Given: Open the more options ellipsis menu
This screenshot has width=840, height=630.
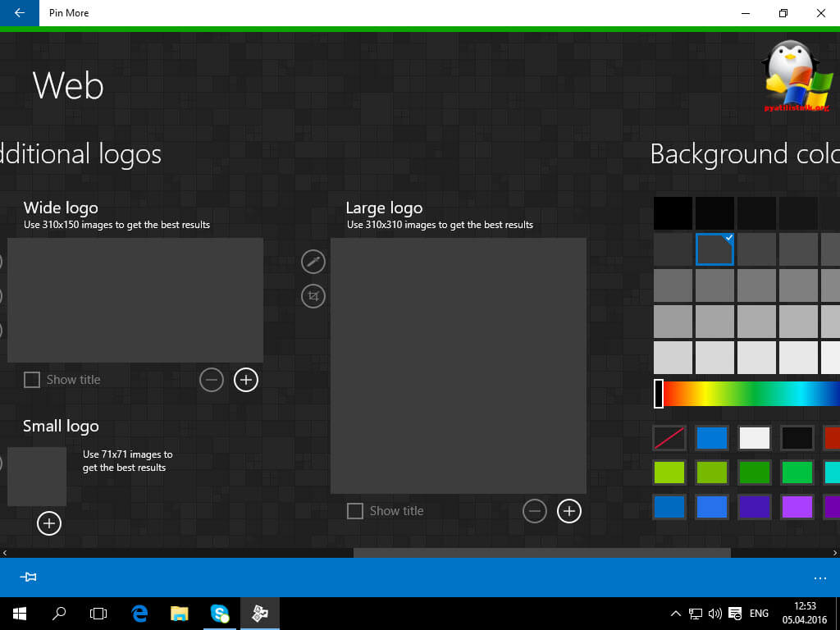Looking at the screenshot, I should pos(820,577).
